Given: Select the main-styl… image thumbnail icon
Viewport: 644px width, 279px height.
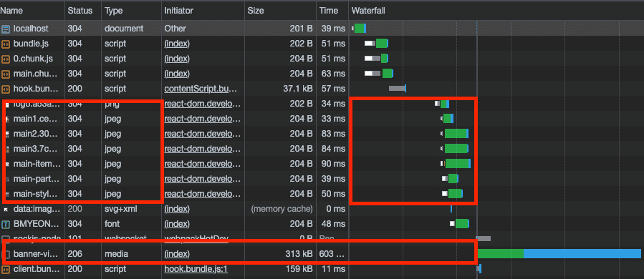Looking at the screenshot, I should (7, 194).
